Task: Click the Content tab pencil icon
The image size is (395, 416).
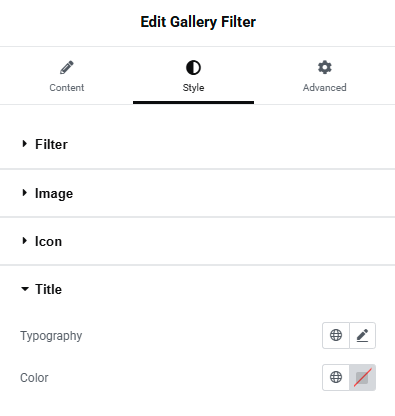Action: pos(67,68)
